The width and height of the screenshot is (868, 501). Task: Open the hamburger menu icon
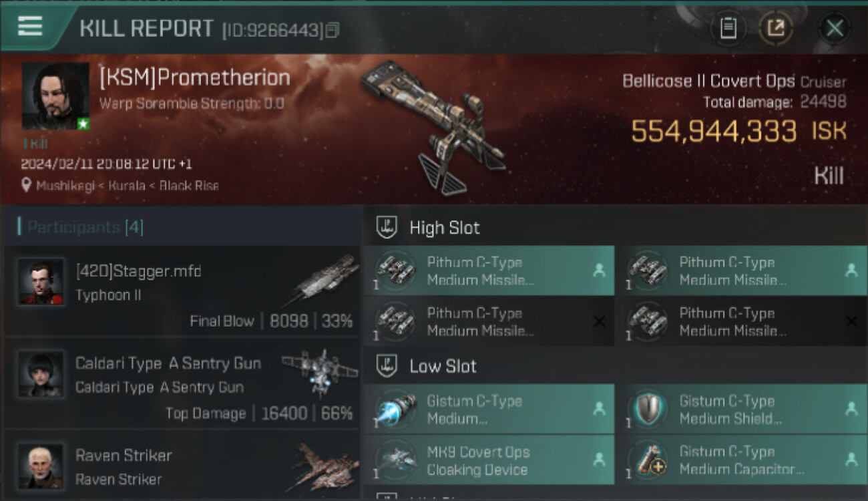[30, 27]
